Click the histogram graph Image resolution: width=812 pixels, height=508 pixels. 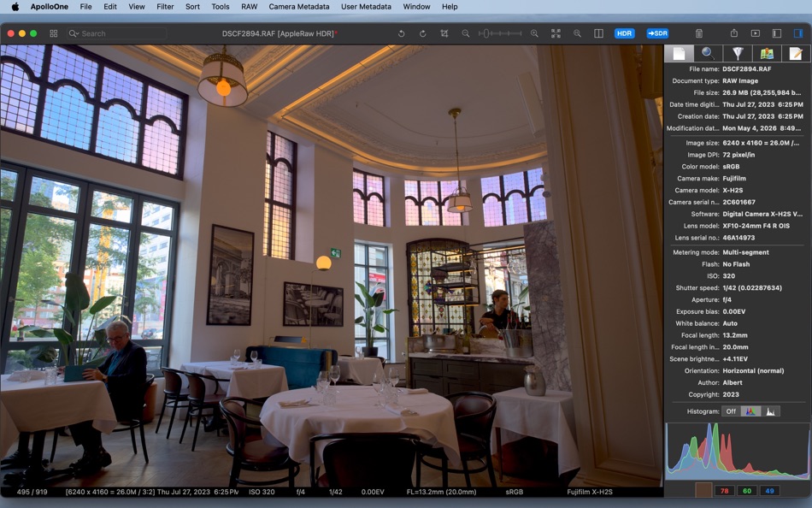tap(738, 451)
